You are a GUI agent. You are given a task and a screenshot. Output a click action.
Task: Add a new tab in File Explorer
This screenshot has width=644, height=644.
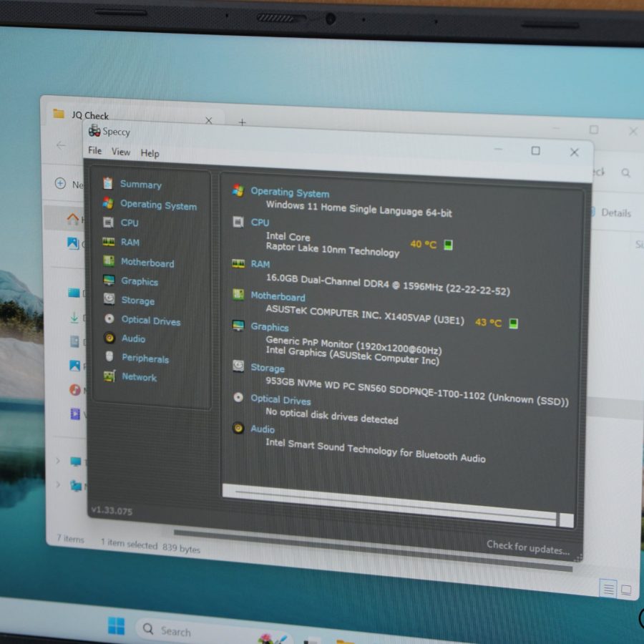(243, 122)
